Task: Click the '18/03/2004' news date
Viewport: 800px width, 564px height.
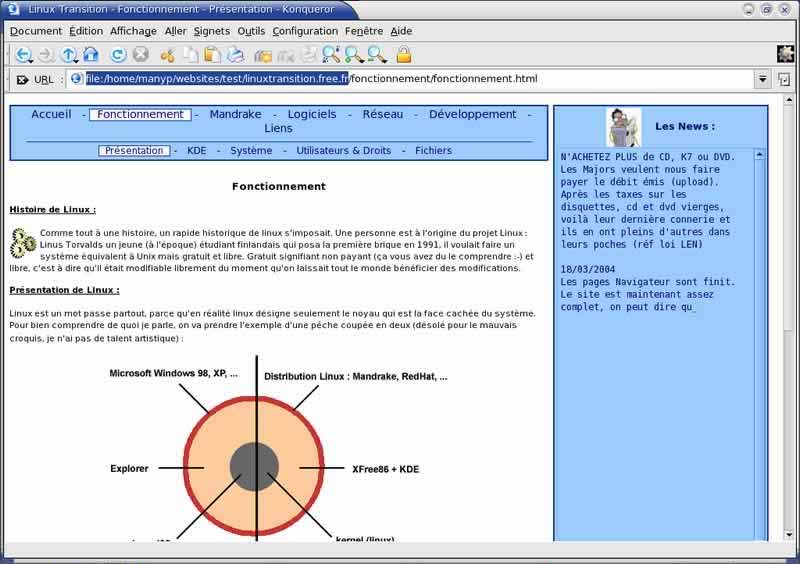Action: (588, 269)
